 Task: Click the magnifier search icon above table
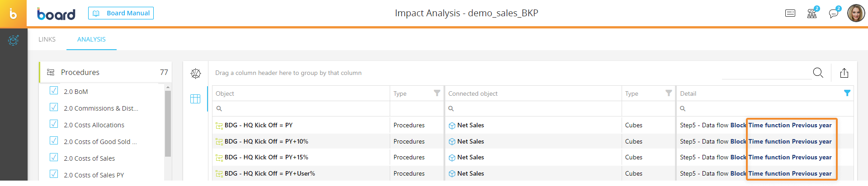[x=818, y=73]
